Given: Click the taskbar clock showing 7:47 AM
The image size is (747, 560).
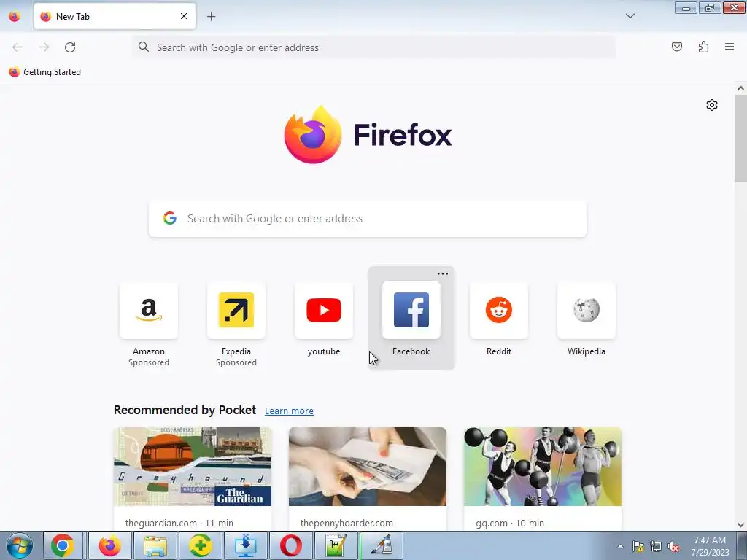Looking at the screenshot, I should point(710,546).
